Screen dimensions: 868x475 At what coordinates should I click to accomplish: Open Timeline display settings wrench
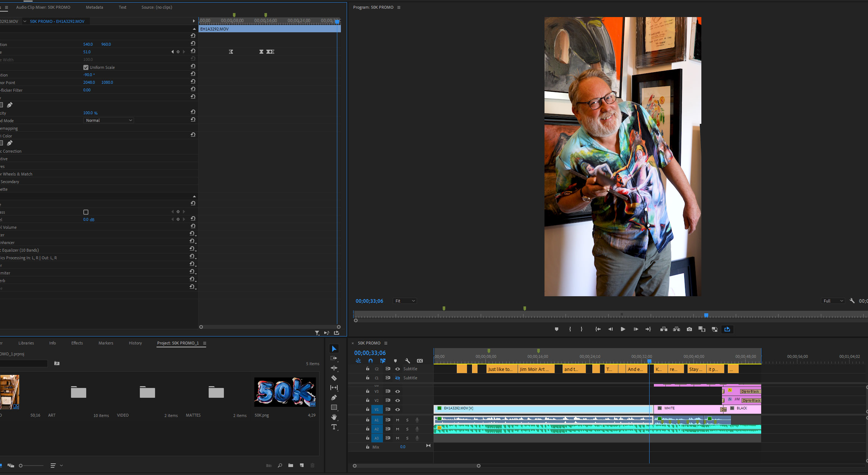click(408, 361)
